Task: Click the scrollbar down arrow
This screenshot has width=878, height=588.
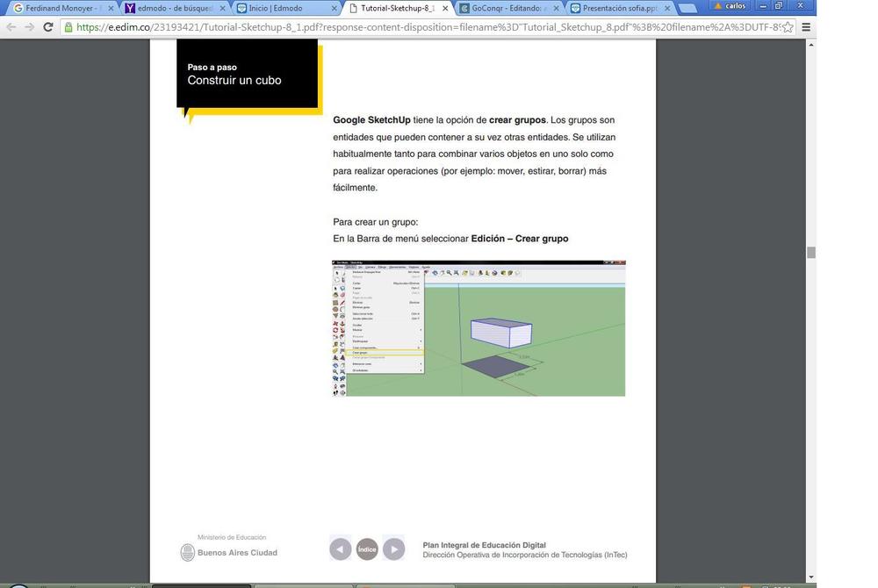Action: point(810,577)
